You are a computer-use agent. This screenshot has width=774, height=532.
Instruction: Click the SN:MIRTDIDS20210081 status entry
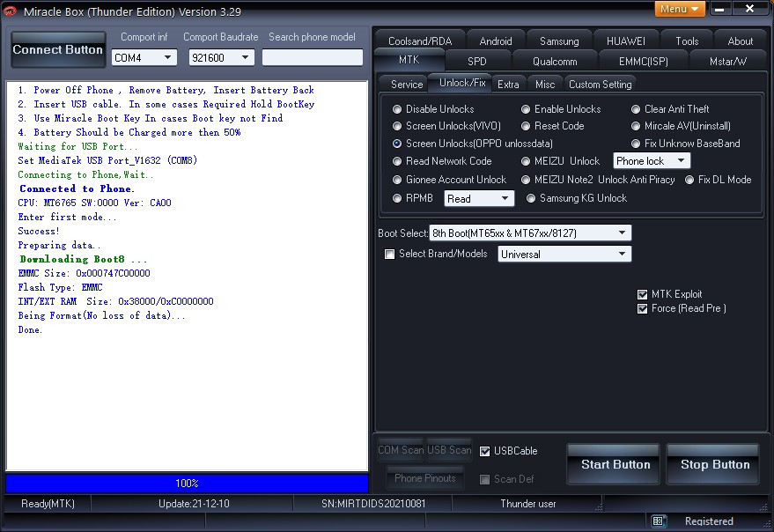tap(373, 504)
